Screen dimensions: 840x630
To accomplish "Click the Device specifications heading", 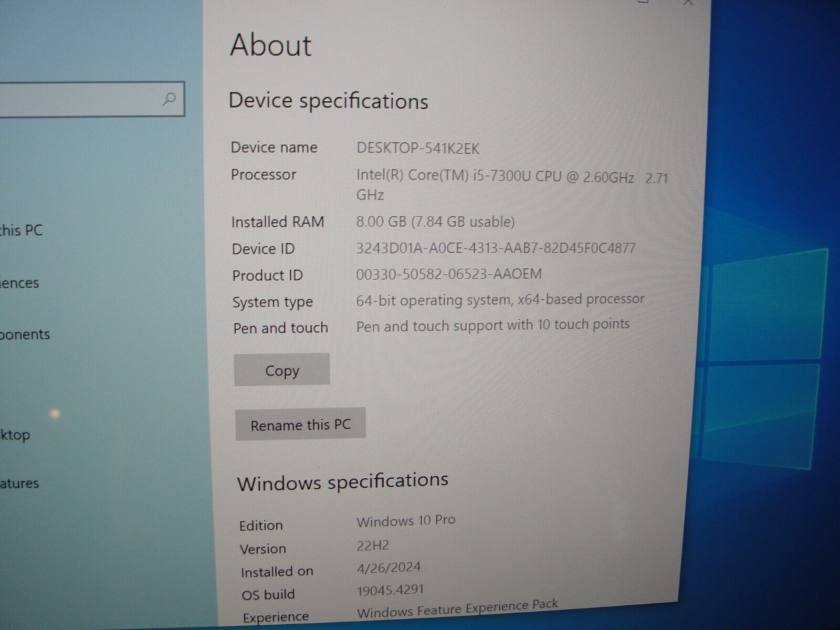I will [329, 101].
